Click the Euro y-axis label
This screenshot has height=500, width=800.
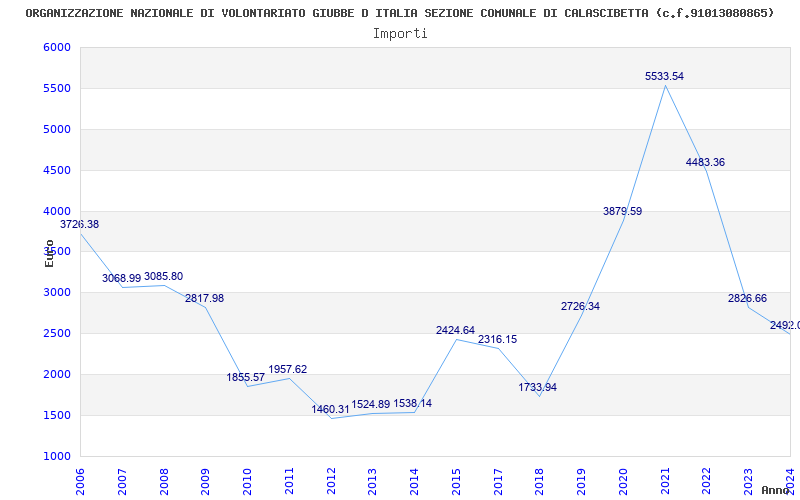(x=49, y=254)
